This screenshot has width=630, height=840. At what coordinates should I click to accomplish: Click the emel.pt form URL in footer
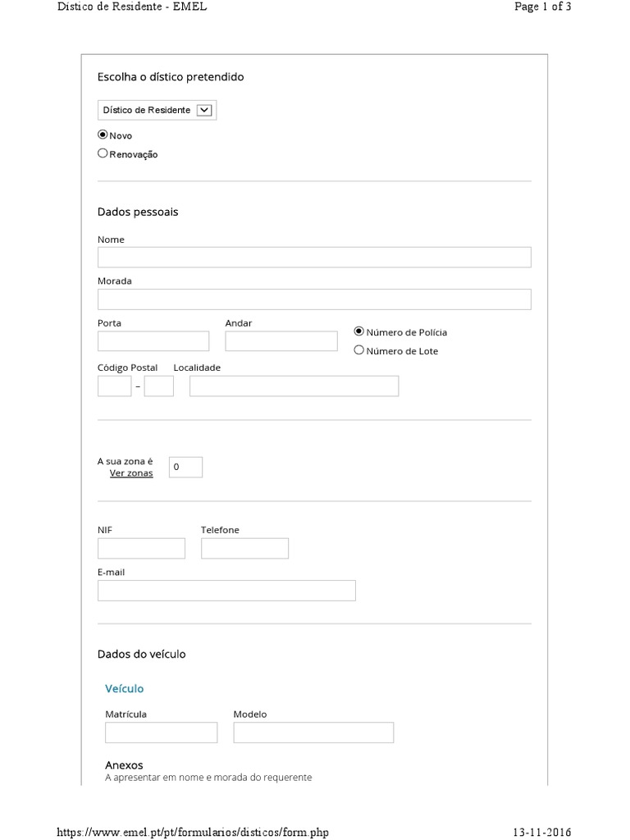pos(192,832)
